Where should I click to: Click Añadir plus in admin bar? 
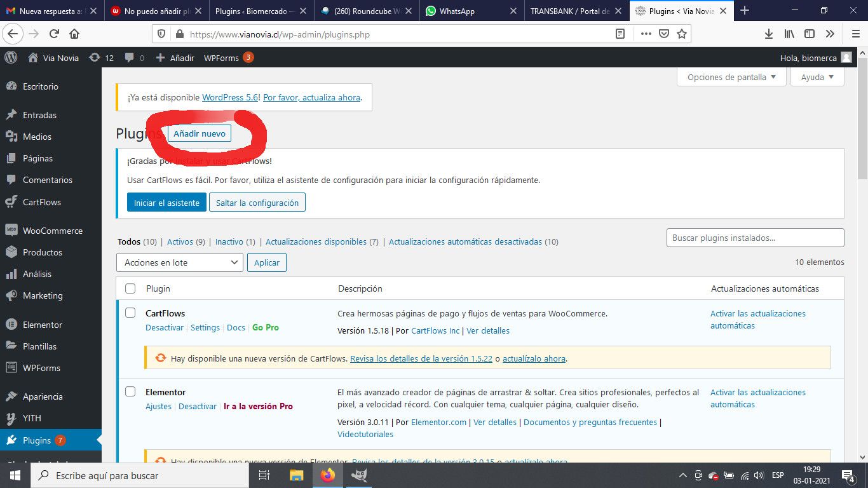coord(175,57)
